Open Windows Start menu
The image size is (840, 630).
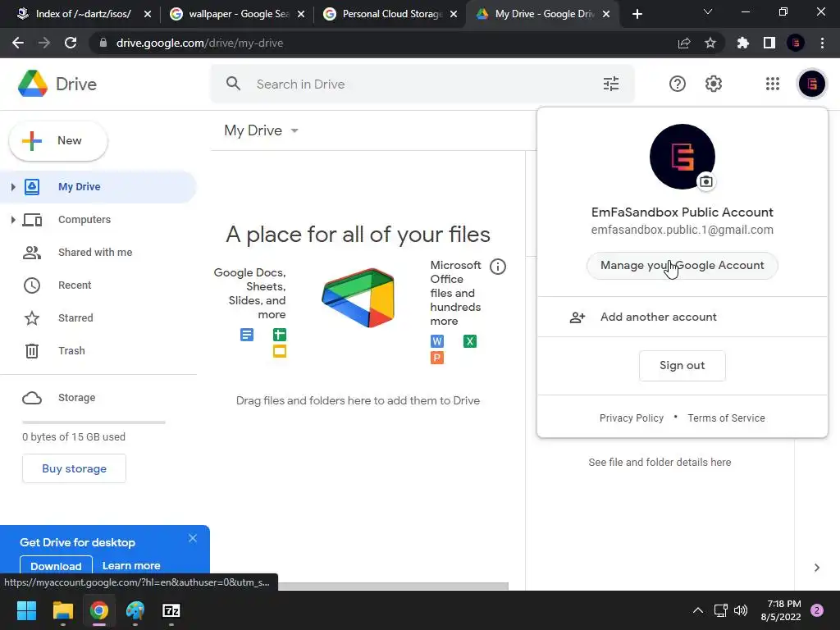click(26, 610)
